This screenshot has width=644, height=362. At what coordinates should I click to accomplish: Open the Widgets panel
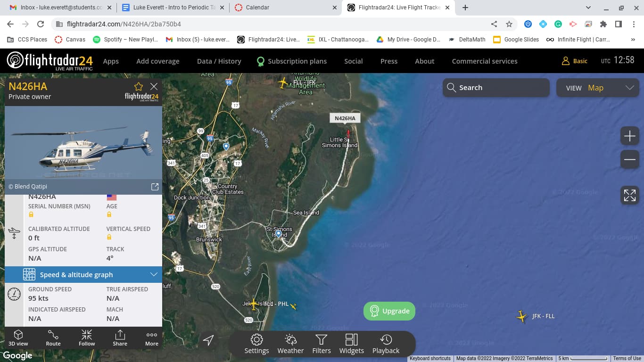coord(352,344)
